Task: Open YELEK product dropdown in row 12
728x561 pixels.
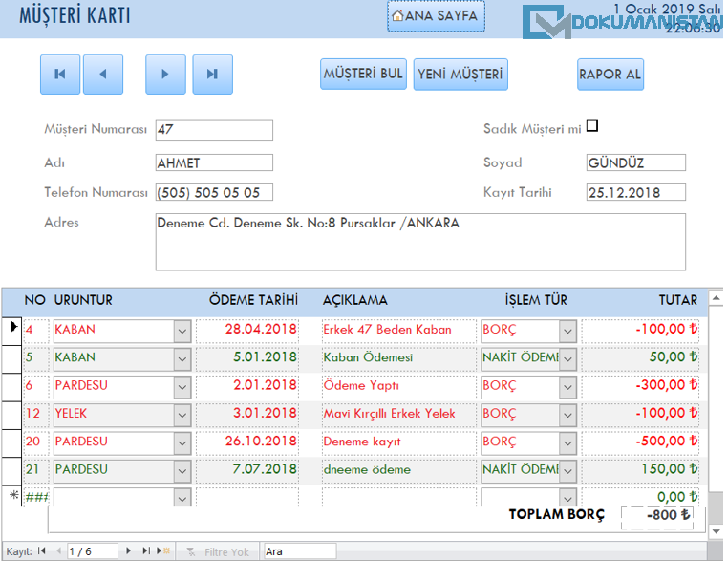Action: pyautogui.click(x=182, y=415)
